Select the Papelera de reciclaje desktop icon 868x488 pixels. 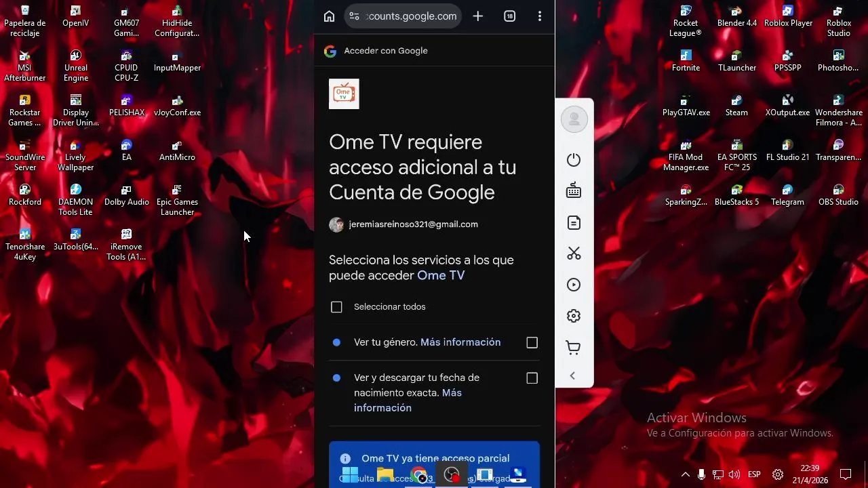pos(25,21)
